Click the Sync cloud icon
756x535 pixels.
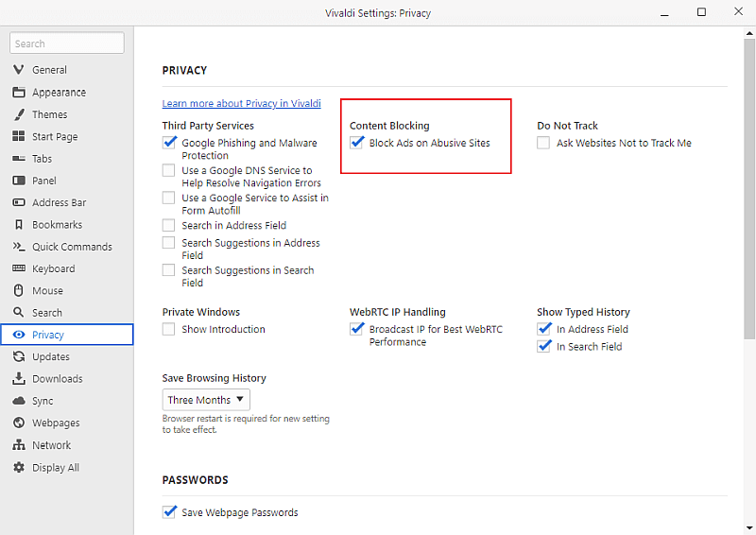pos(19,401)
